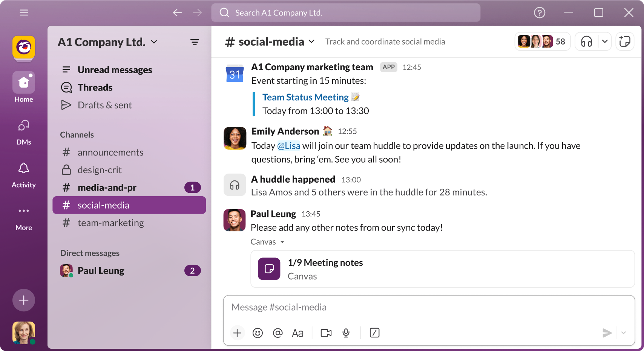Open the emoji picker in the composer
The width and height of the screenshot is (644, 351).
coord(258,333)
